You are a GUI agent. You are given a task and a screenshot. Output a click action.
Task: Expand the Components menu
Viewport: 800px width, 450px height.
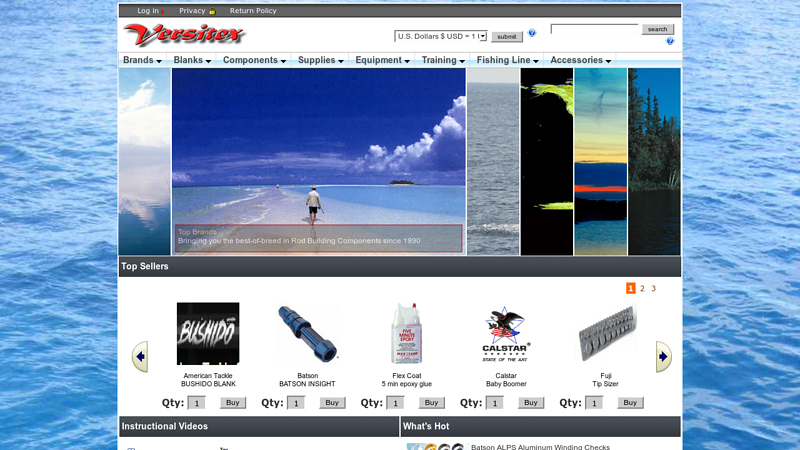click(254, 60)
